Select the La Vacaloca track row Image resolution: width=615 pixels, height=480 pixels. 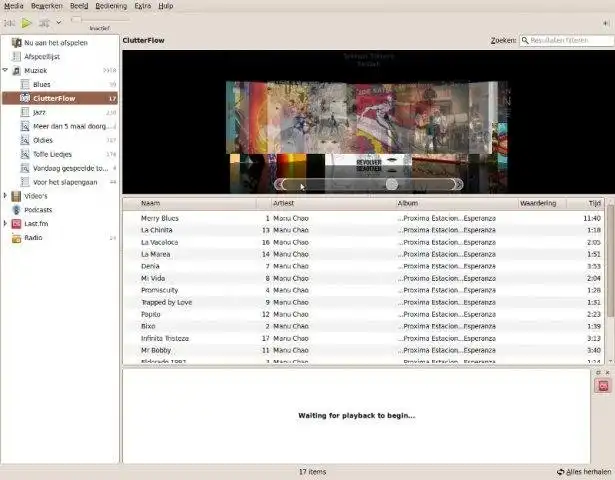(x=364, y=242)
